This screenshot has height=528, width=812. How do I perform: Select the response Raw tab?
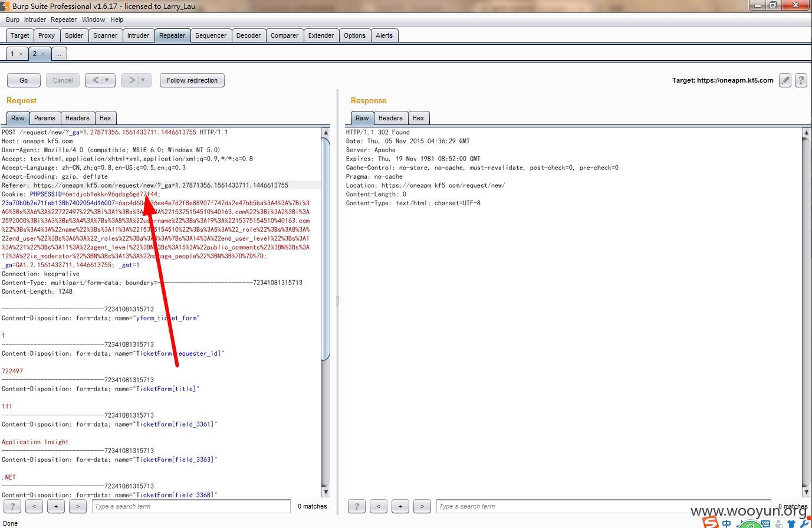[x=362, y=118]
